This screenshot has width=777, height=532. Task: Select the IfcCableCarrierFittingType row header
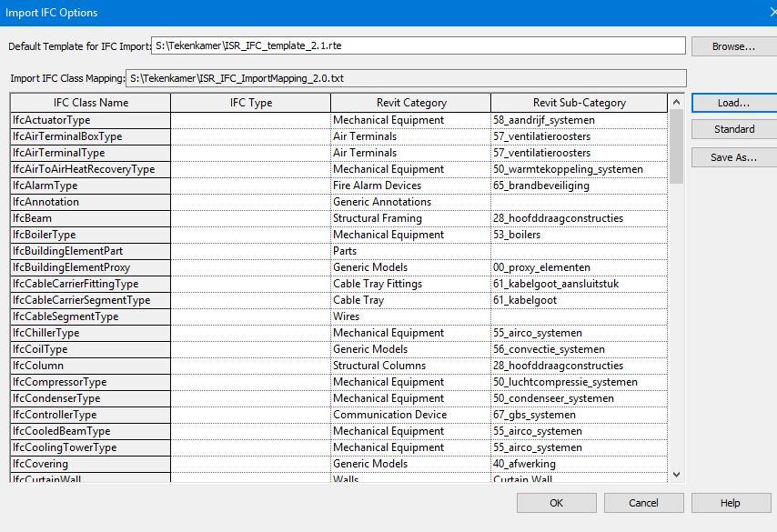[91, 284]
